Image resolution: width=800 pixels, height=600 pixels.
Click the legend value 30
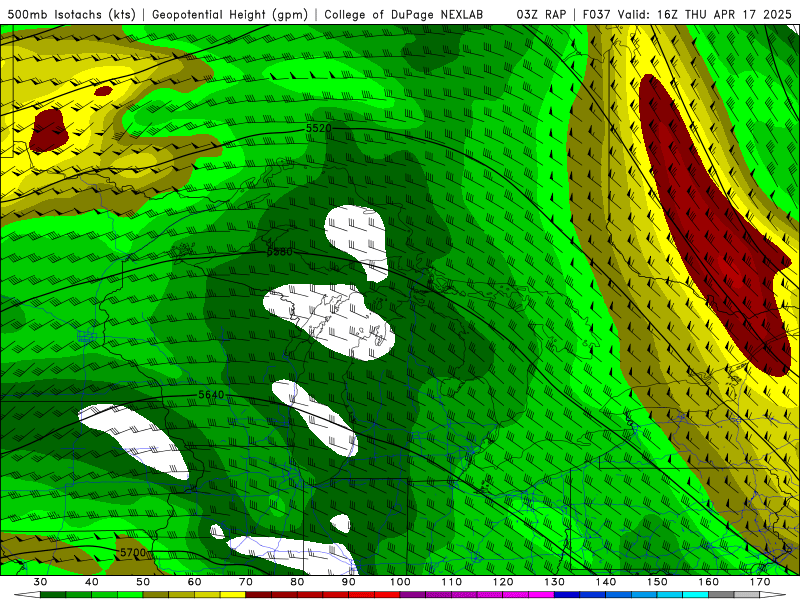40,582
